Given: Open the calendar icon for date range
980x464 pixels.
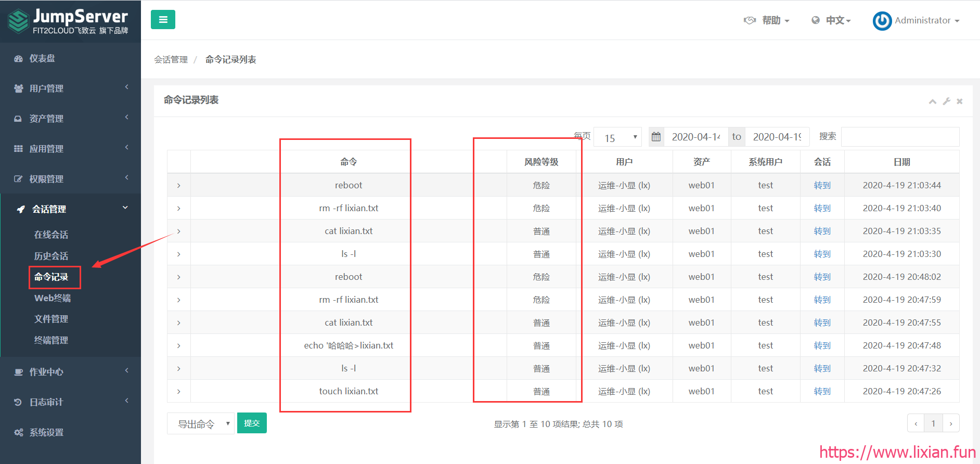Looking at the screenshot, I should pos(656,137).
